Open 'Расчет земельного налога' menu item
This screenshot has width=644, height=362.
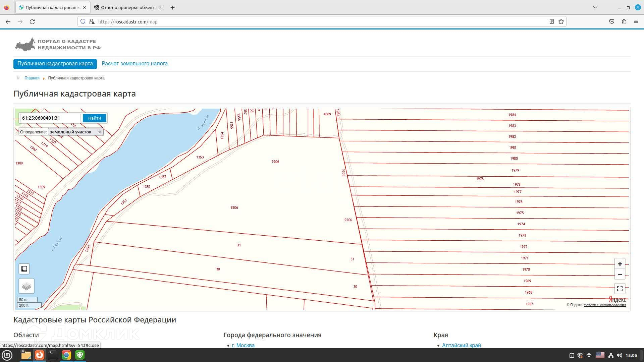tap(135, 64)
